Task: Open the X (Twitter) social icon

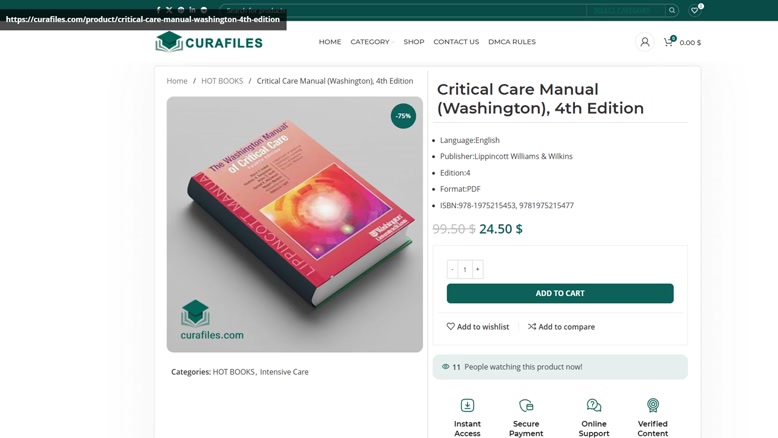Action: tap(169, 10)
